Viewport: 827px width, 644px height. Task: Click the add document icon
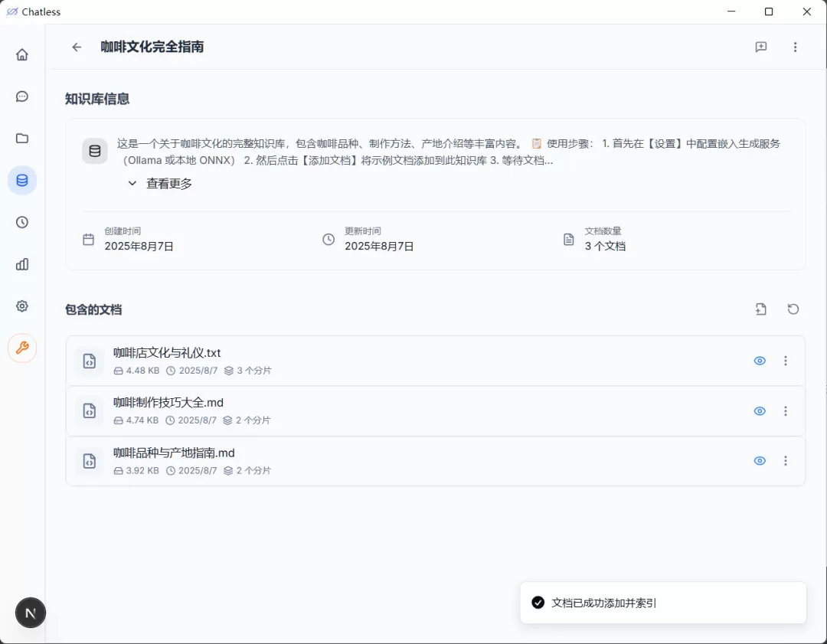click(760, 309)
